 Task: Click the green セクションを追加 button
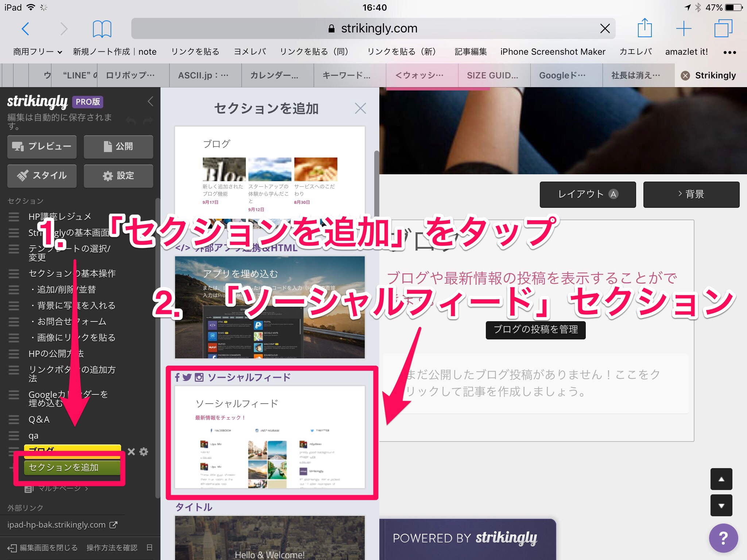(72, 467)
